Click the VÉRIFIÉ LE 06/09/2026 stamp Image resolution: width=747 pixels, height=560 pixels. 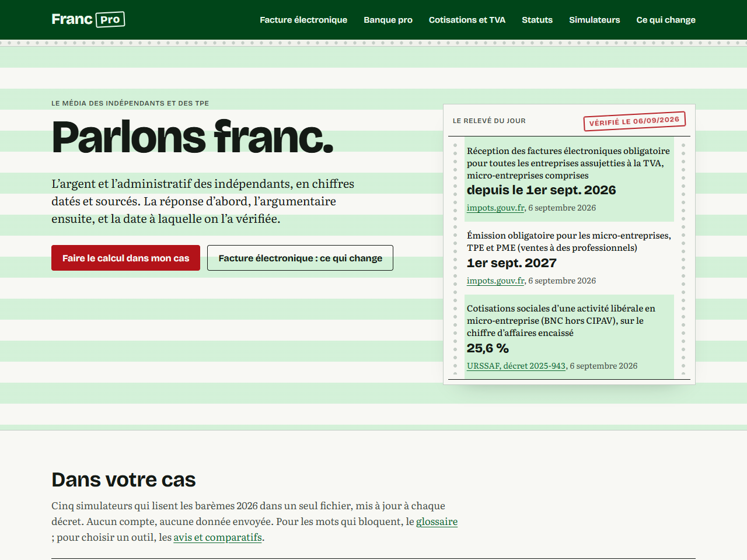tap(634, 121)
